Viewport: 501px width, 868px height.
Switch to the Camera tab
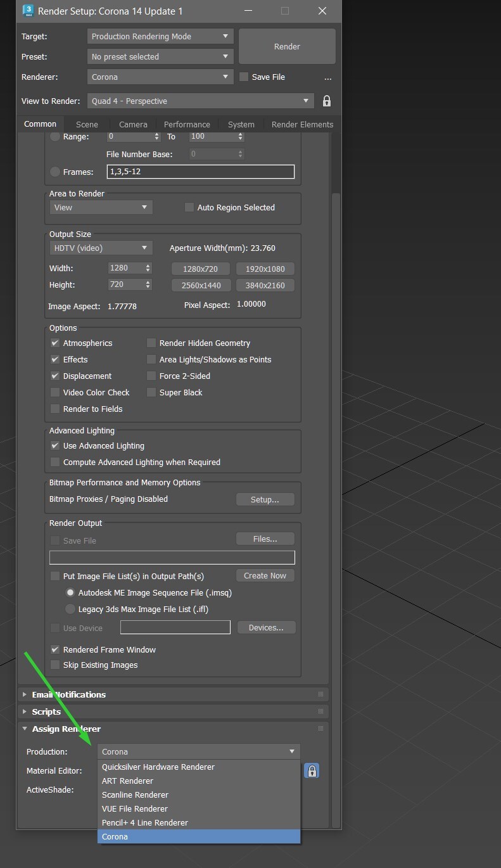133,124
